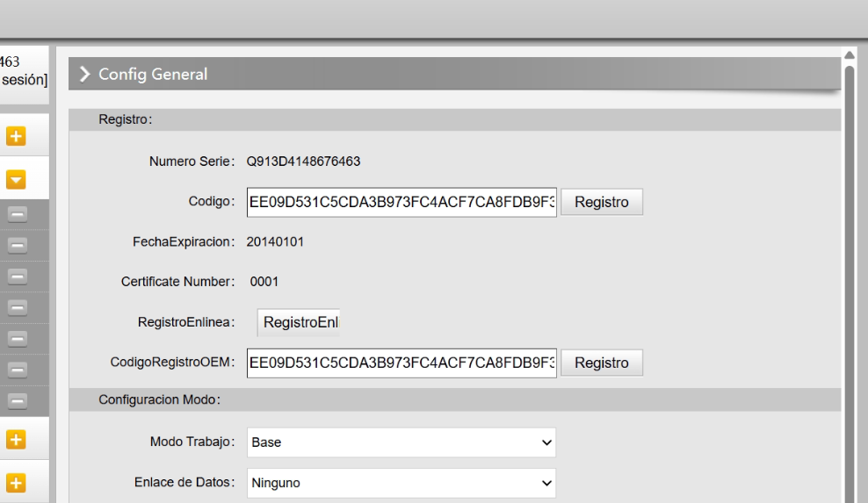
Task: Expand the yellow plus icon below minus items
Action: point(16,440)
